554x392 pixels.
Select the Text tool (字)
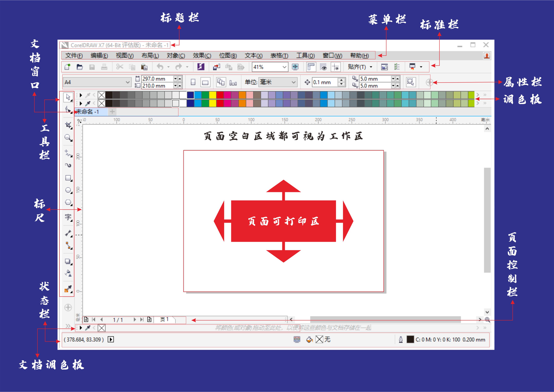[68, 217]
